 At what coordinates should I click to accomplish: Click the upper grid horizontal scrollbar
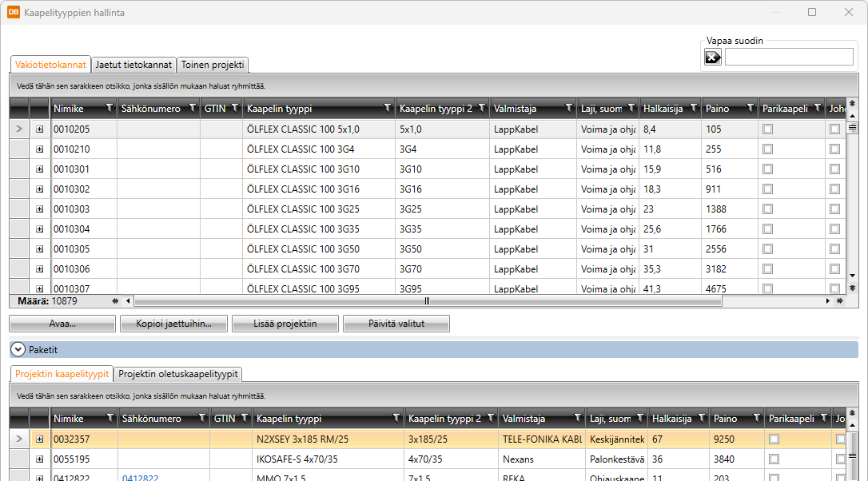coord(428,301)
